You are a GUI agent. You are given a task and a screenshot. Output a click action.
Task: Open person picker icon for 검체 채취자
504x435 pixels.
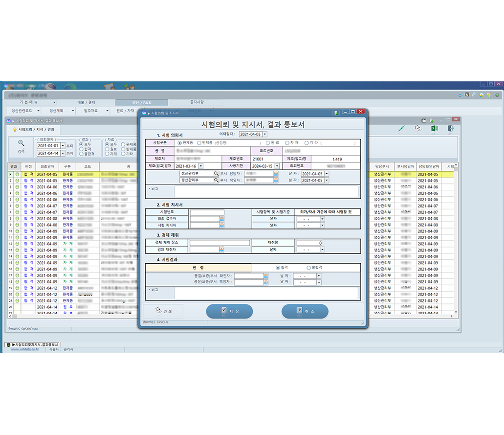222,250
